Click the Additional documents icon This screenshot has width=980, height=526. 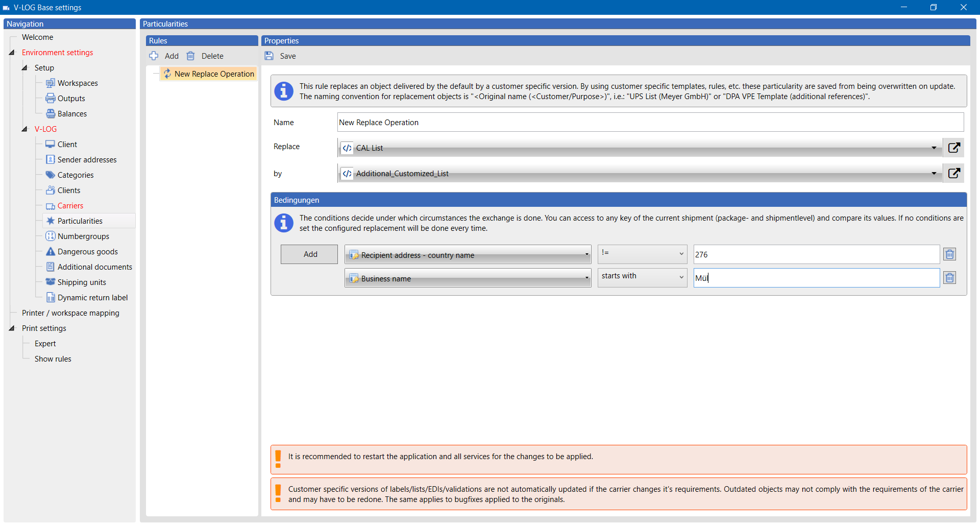(51, 267)
